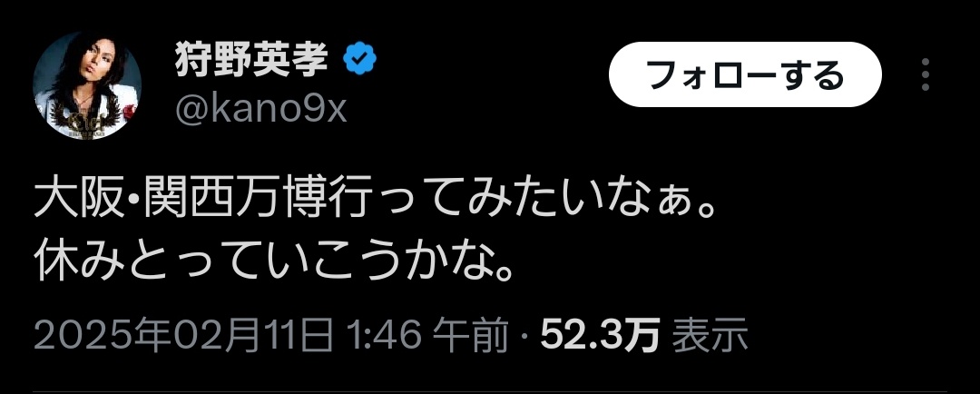The height and width of the screenshot is (394, 980).
Task: Click the 1:46 time stamp
Action: tap(384, 335)
